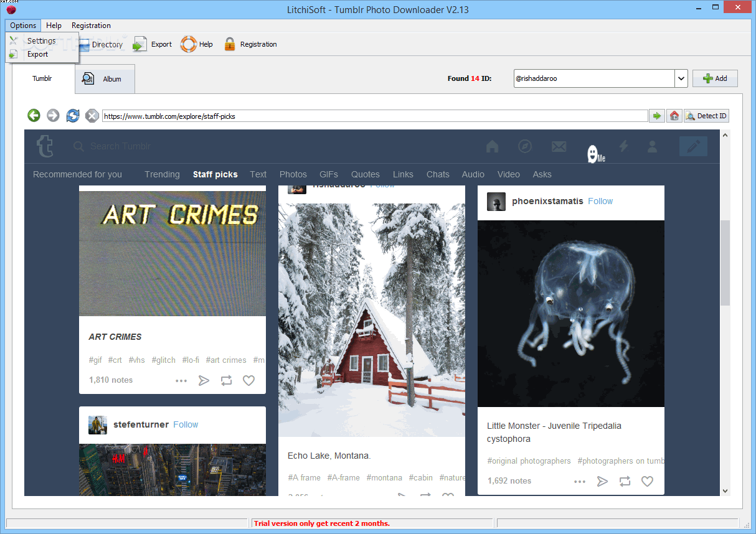The width and height of the screenshot is (756, 534).
Task: Reblog the ART CRIMES post
Action: pyautogui.click(x=226, y=380)
